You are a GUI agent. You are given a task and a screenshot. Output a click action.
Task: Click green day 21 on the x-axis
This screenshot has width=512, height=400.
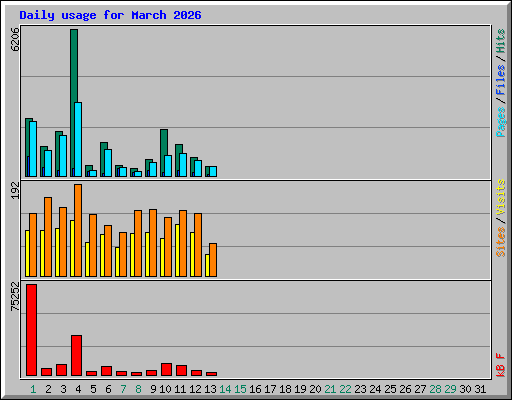(x=330, y=389)
